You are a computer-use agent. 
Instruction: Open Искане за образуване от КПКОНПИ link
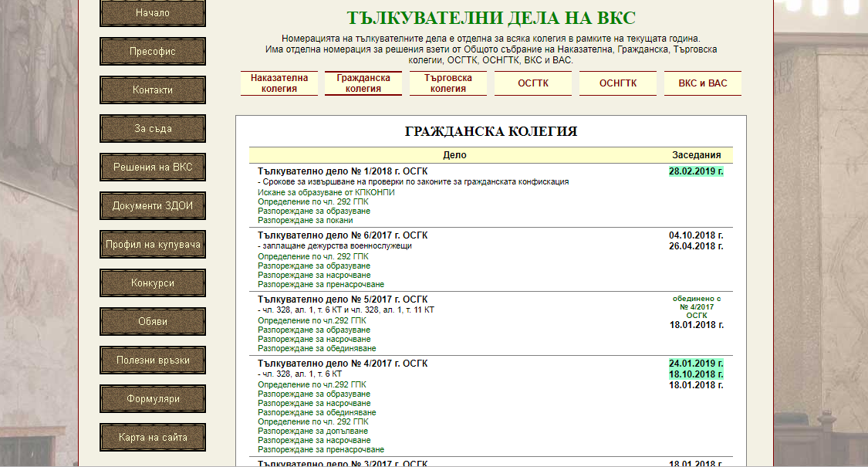pos(326,192)
